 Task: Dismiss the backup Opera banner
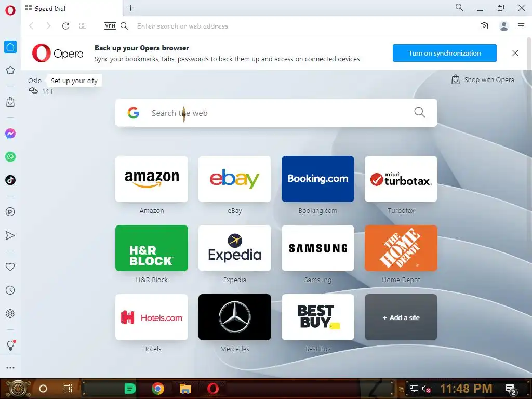click(515, 53)
